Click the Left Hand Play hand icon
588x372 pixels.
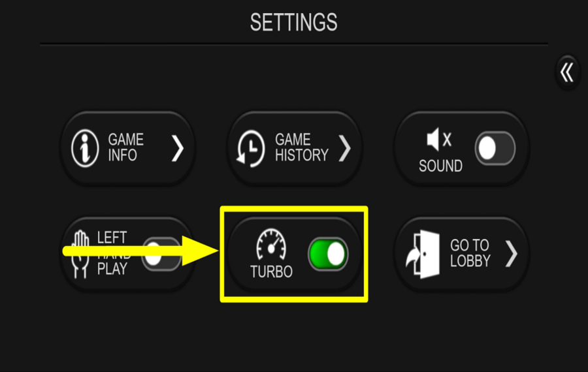(80, 255)
